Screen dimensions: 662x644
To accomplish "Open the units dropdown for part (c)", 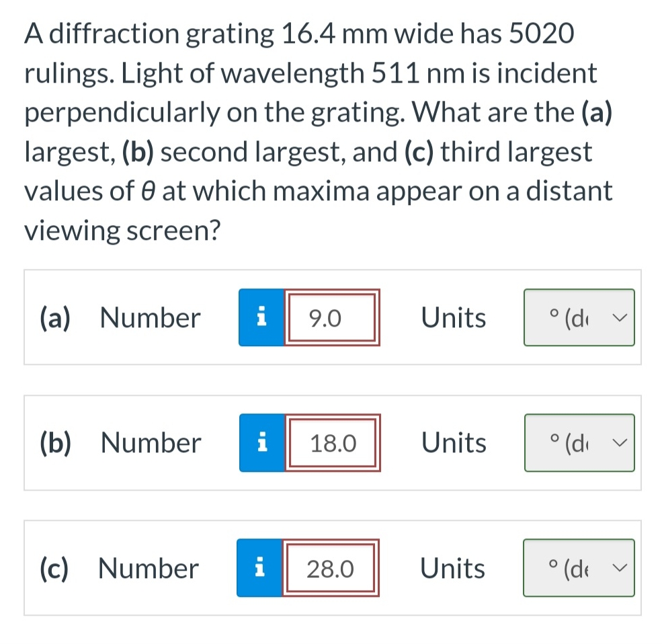I will (579, 568).
